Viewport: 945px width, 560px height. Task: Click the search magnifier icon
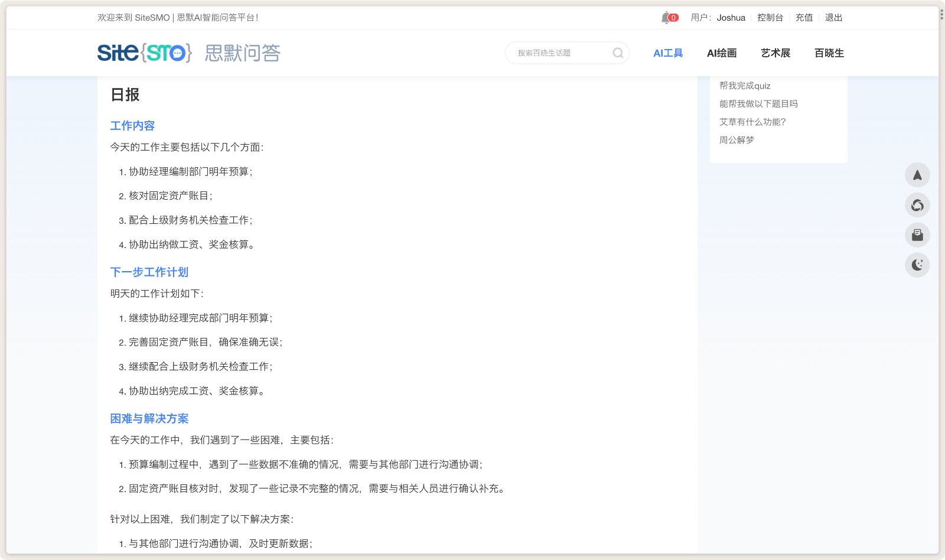(618, 53)
